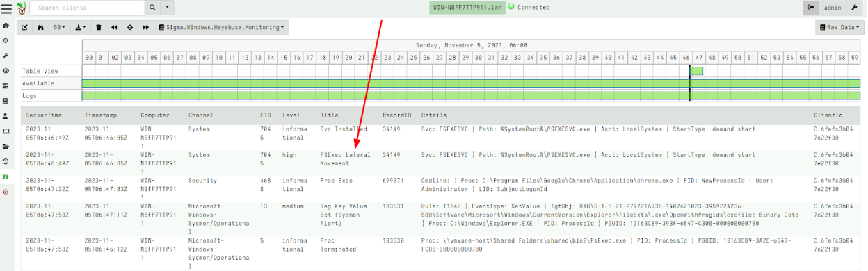Click RecordID 183531 cell
Image resolution: width=868 pixels, height=271 pixels.
(394, 206)
